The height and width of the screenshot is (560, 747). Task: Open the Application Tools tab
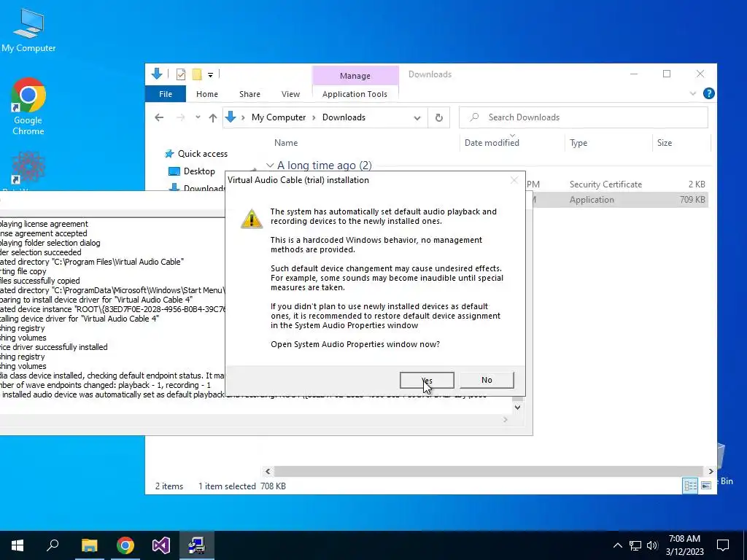[x=355, y=94]
